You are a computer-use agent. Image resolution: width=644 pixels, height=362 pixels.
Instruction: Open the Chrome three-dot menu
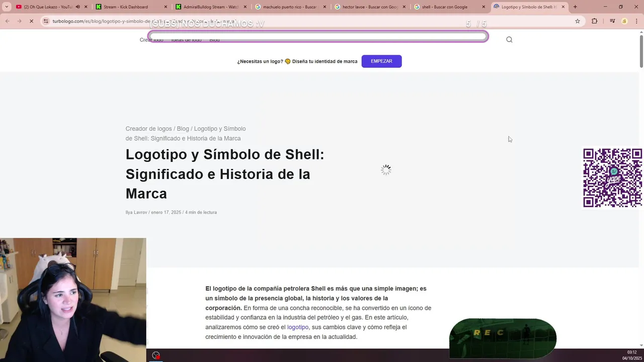coord(636,21)
